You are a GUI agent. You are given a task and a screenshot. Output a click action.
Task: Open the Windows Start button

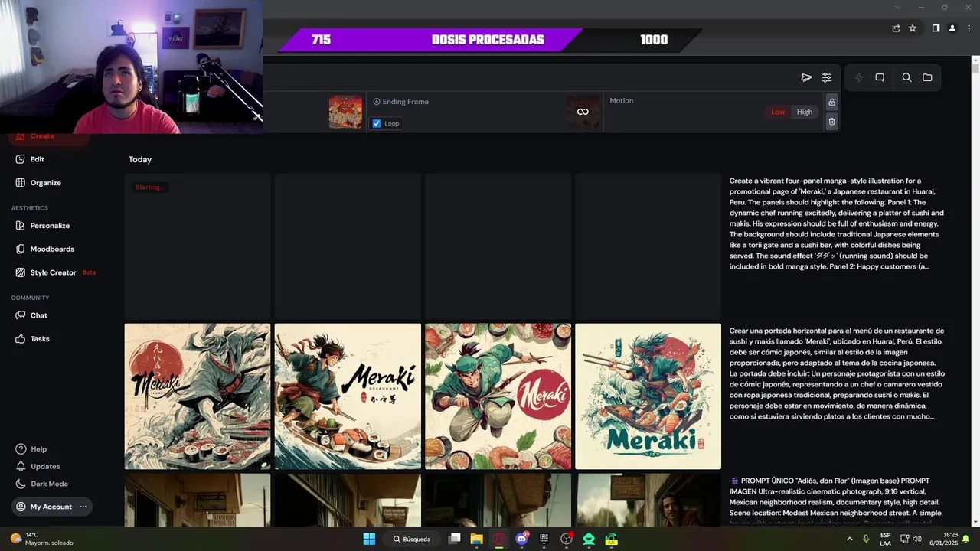tap(369, 539)
